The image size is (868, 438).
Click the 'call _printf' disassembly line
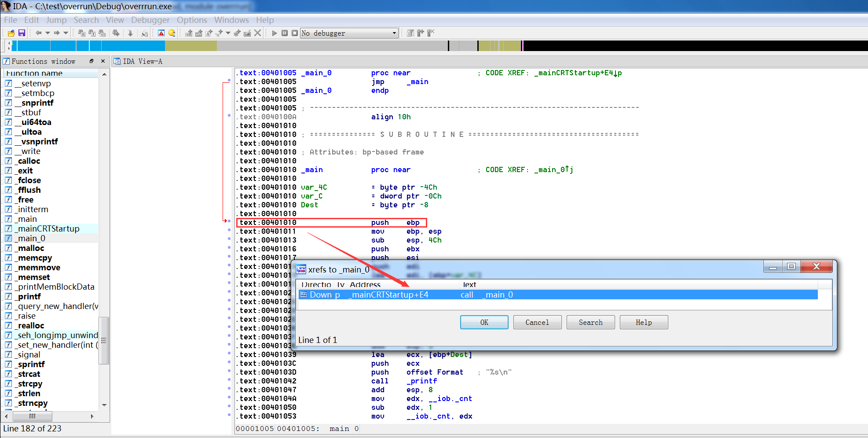coord(404,381)
